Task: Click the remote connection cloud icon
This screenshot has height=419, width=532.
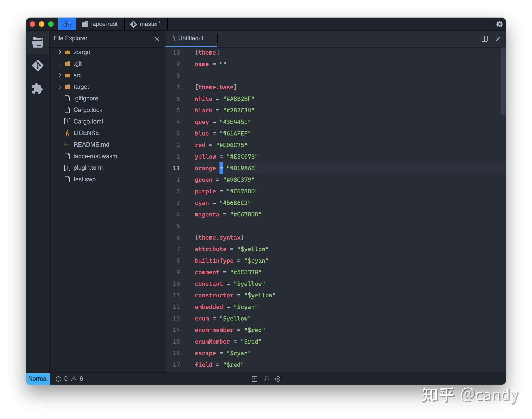Action: (67, 24)
